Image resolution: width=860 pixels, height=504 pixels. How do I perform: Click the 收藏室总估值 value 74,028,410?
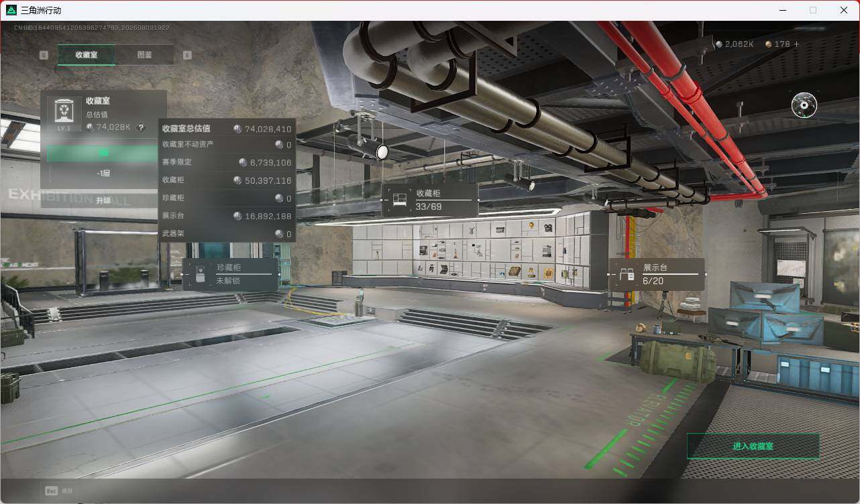[x=268, y=129]
